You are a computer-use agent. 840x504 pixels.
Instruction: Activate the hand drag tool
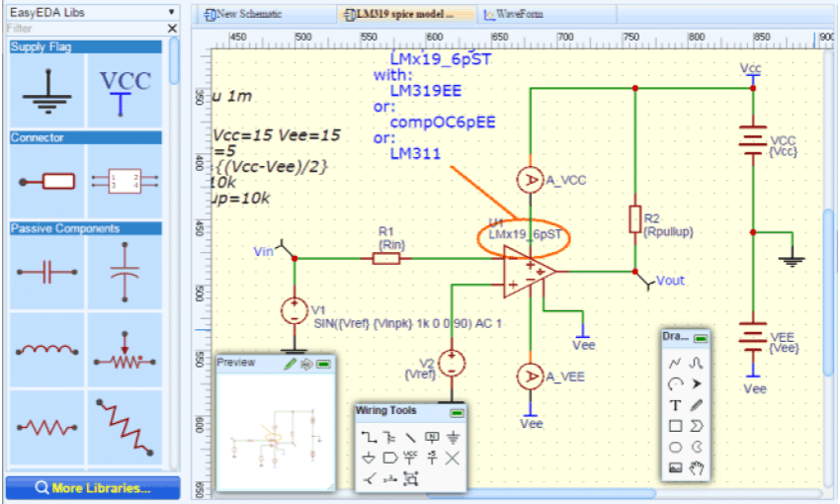click(x=697, y=468)
